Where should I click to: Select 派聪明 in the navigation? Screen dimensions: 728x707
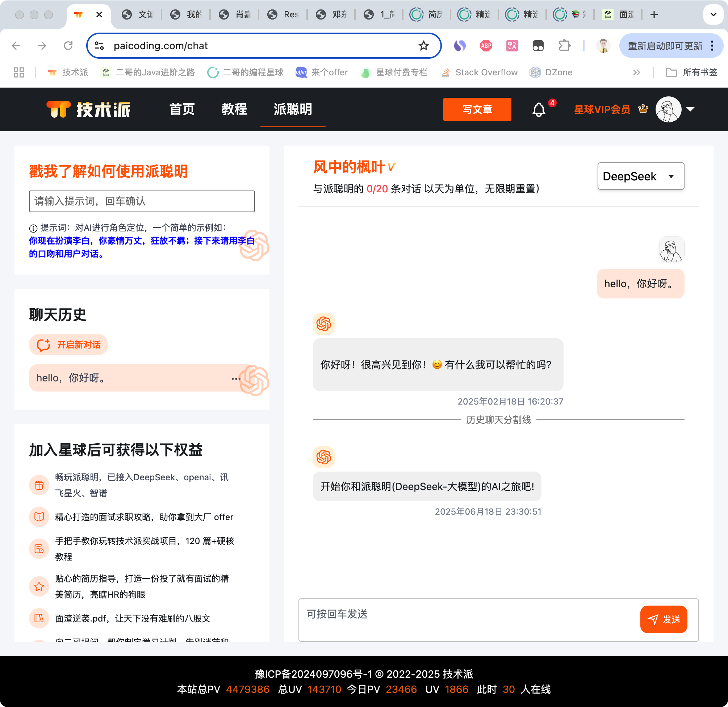[x=293, y=109]
